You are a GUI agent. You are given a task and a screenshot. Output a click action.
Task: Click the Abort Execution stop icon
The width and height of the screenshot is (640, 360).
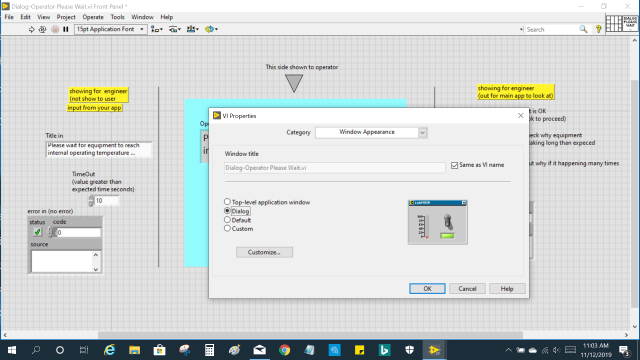(x=55, y=29)
